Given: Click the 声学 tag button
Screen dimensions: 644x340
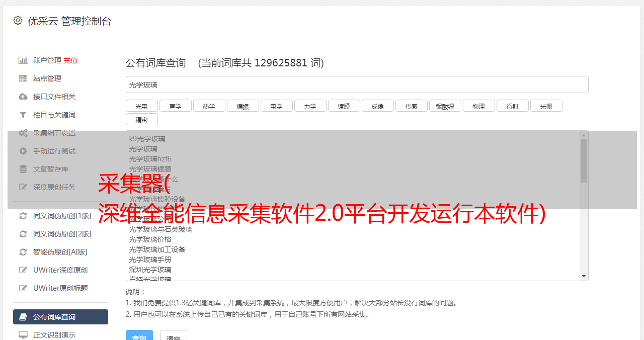Looking at the screenshot, I should click(175, 106).
